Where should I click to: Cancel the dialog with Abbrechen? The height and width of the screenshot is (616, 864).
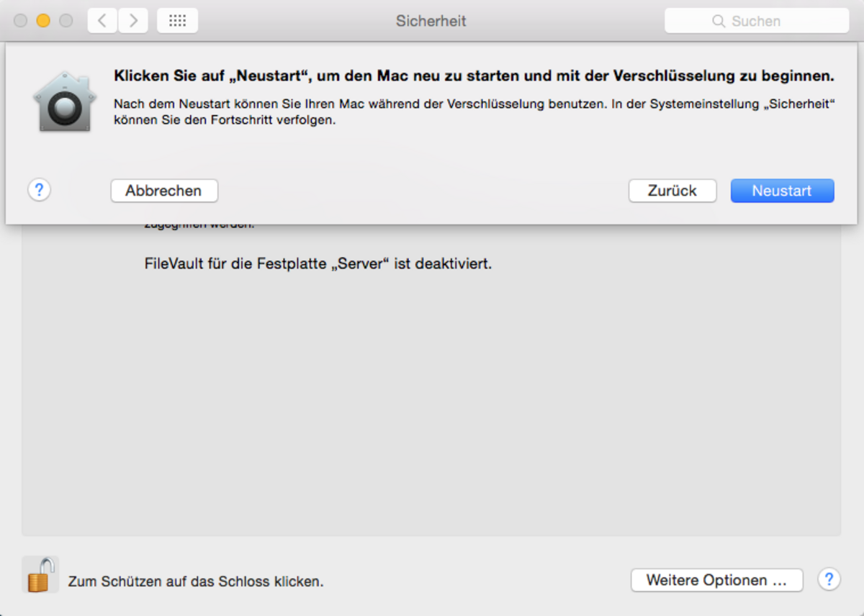click(x=163, y=191)
